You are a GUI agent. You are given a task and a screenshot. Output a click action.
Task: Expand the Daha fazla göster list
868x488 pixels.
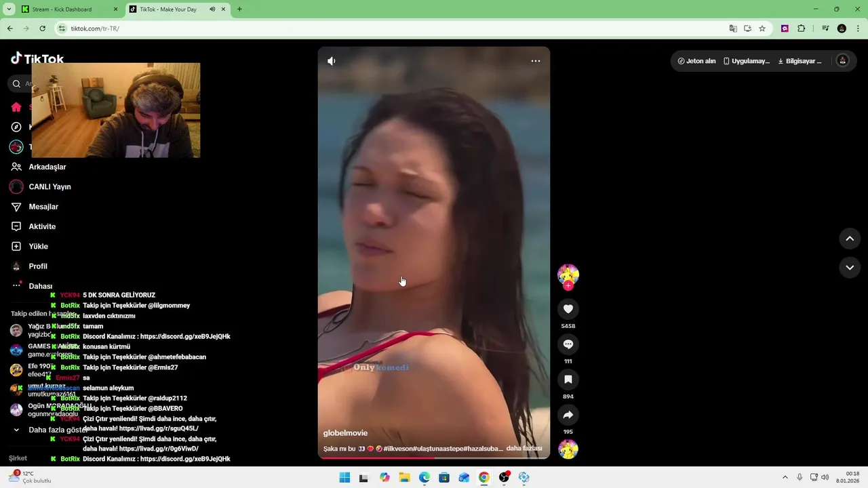51,430
